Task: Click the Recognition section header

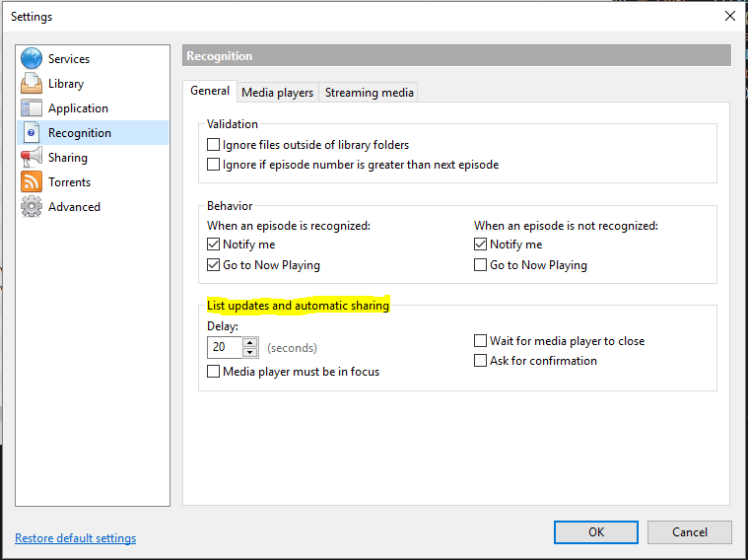Action: [456, 56]
